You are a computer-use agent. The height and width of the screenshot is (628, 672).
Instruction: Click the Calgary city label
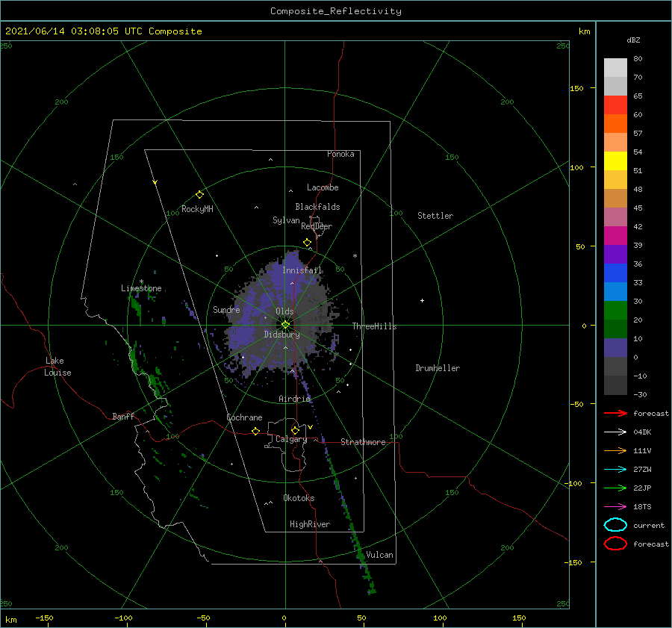click(291, 439)
